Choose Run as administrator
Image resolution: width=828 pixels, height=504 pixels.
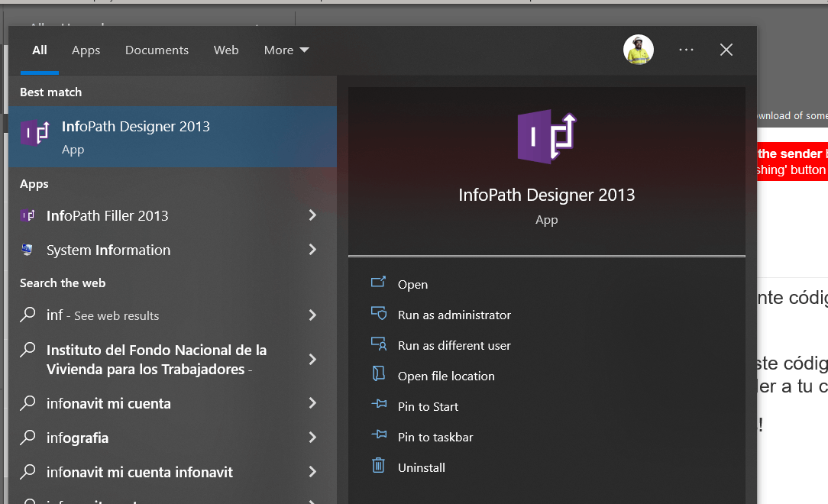point(454,315)
